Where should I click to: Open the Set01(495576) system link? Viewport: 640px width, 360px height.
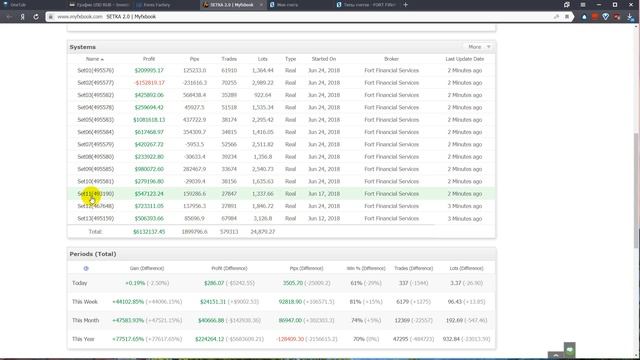point(96,71)
